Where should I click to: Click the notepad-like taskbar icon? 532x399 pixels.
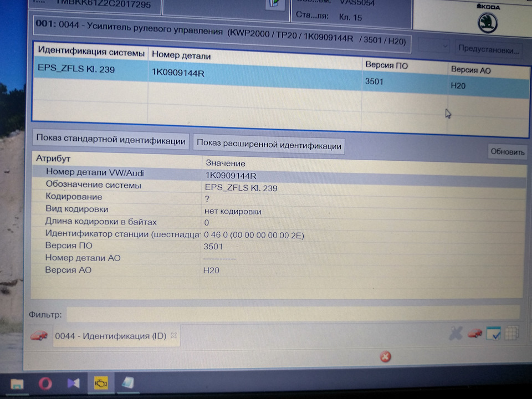click(x=128, y=383)
